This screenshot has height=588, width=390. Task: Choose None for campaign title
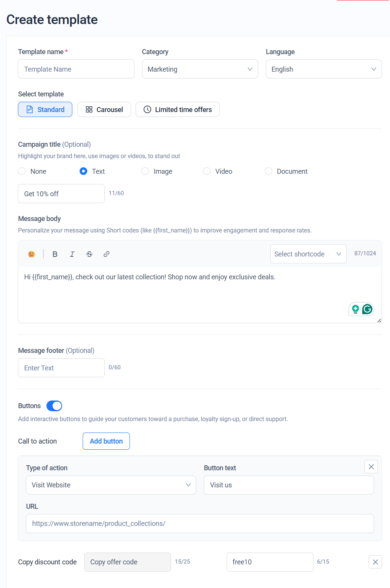tap(22, 171)
